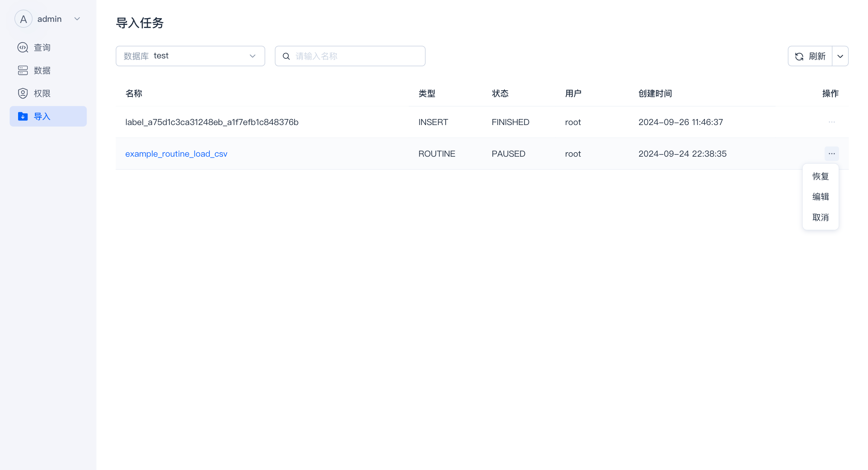The width and height of the screenshot is (868, 470).
Task: Navigate to the 权限 permissions page
Action: (42, 93)
